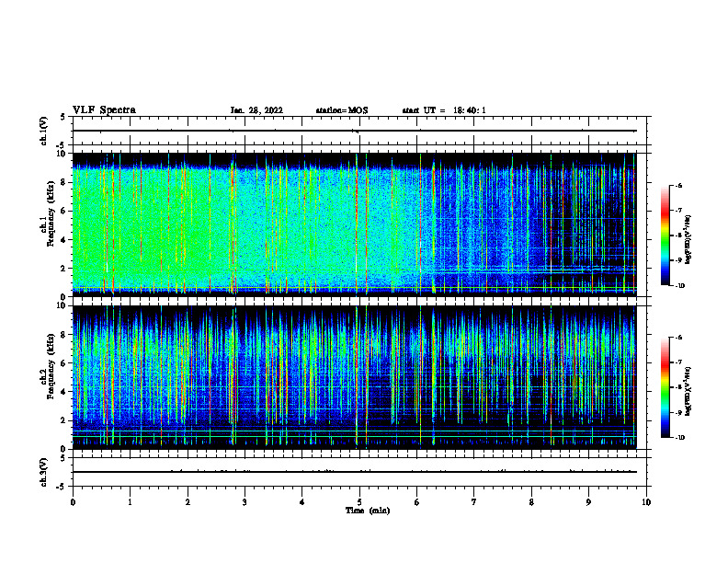Click time-axis tick label "4"
Image resolution: width=728 pixels, height=563 pixels.
pyautogui.click(x=302, y=502)
